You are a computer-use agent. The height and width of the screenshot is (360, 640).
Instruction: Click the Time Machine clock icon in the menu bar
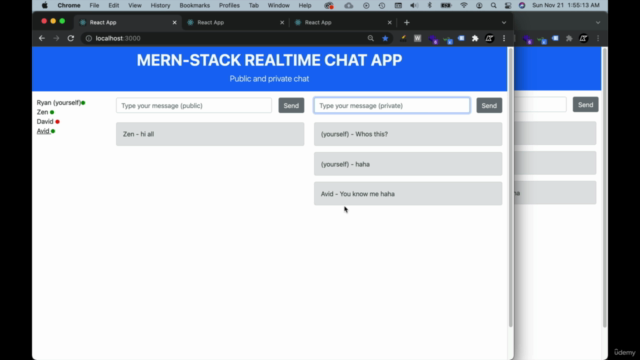point(382,5)
